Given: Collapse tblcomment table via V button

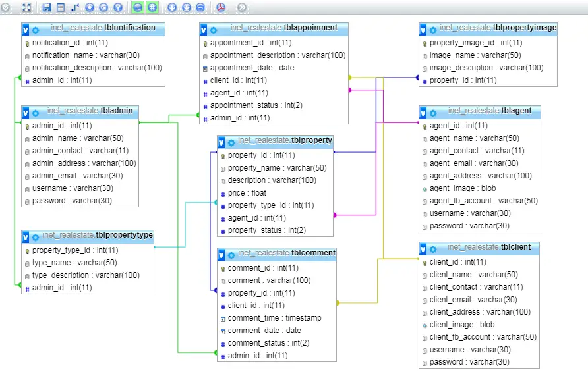Looking at the screenshot, I should (x=221, y=255).
